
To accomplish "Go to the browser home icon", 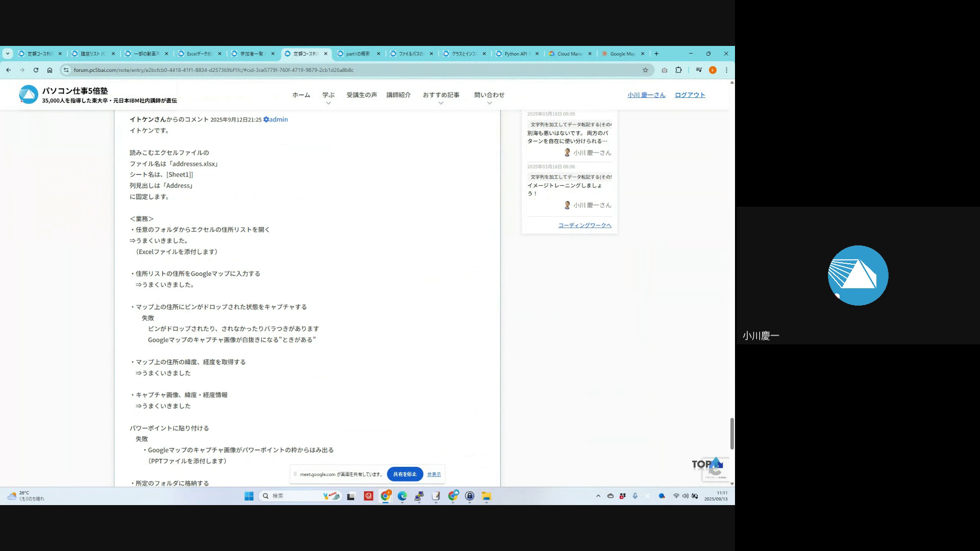I will [50, 70].
